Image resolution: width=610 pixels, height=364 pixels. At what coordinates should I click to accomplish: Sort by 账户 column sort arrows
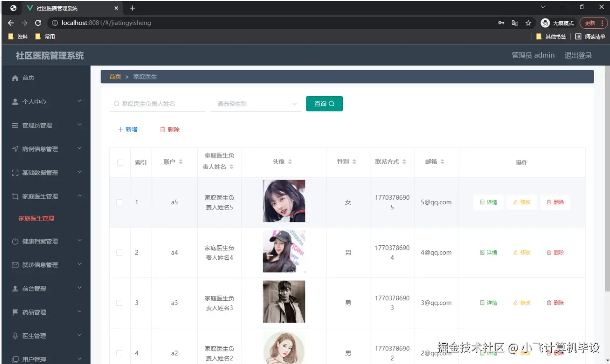(x=180, y=162)
